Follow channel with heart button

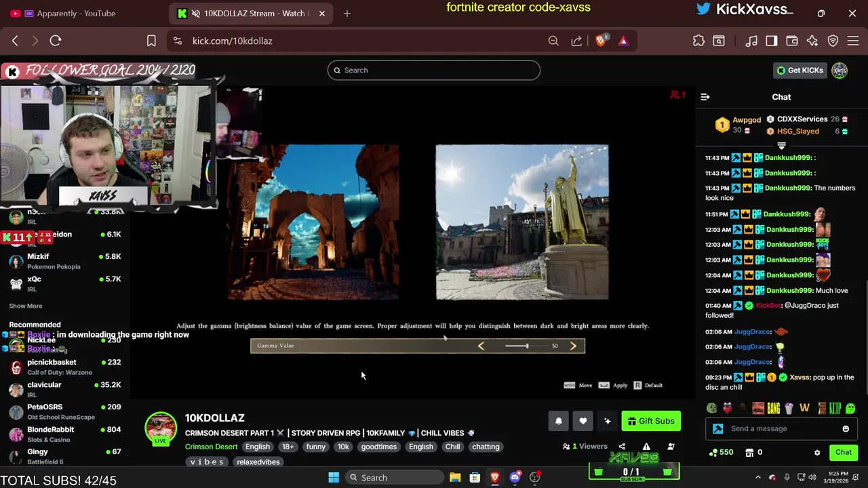point(583,421)
